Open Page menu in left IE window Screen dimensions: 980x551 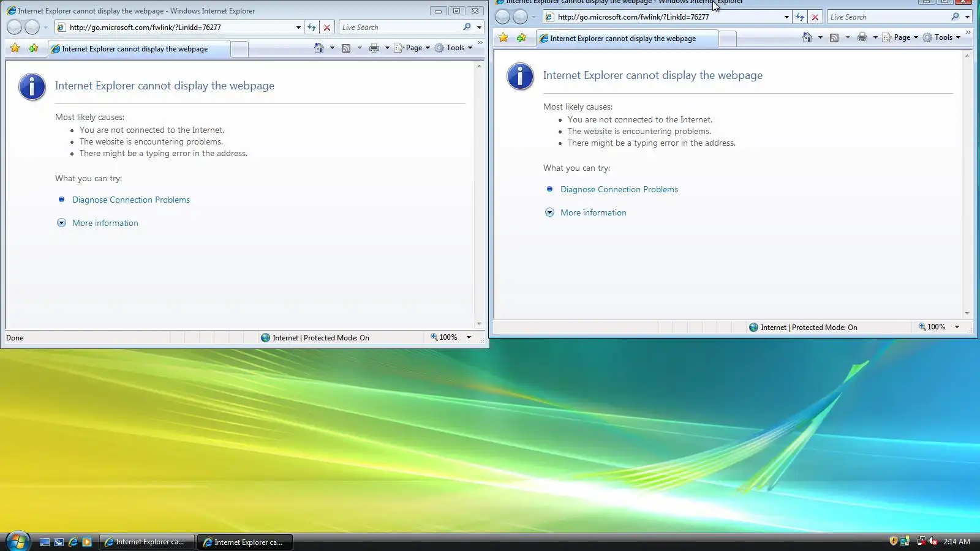pyautogui.click(x=412, y=48)
